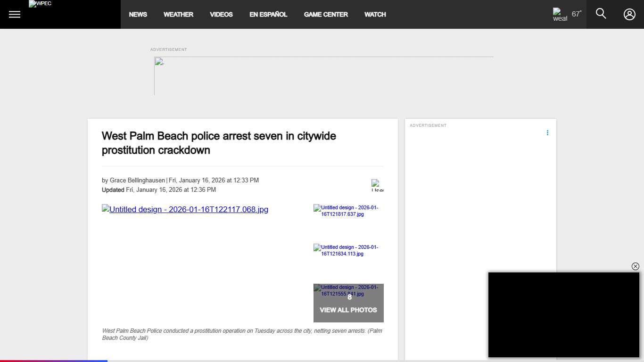The image size is (644, 362).
Task: Click VIEW ALL PHOTOS
Action: point(348,310)
